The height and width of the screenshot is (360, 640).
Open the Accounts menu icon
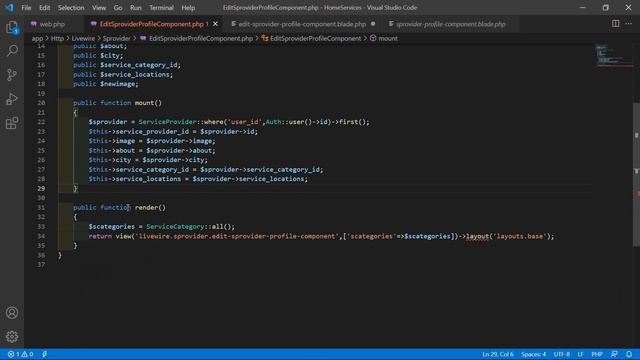(12, 313)
